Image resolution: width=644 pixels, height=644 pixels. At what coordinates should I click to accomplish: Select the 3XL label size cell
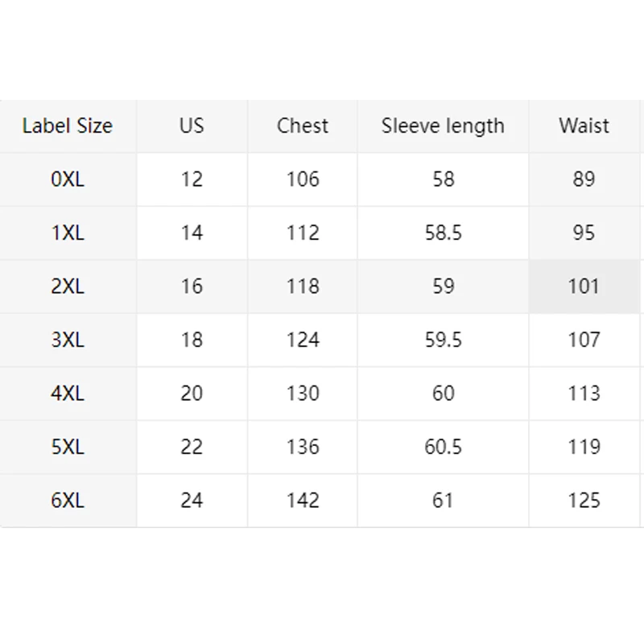point(68,340)
